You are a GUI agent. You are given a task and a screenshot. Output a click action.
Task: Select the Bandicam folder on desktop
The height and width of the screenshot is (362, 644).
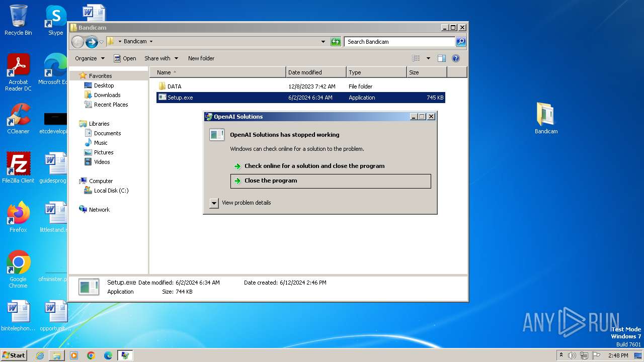click(x=546, y=119)
